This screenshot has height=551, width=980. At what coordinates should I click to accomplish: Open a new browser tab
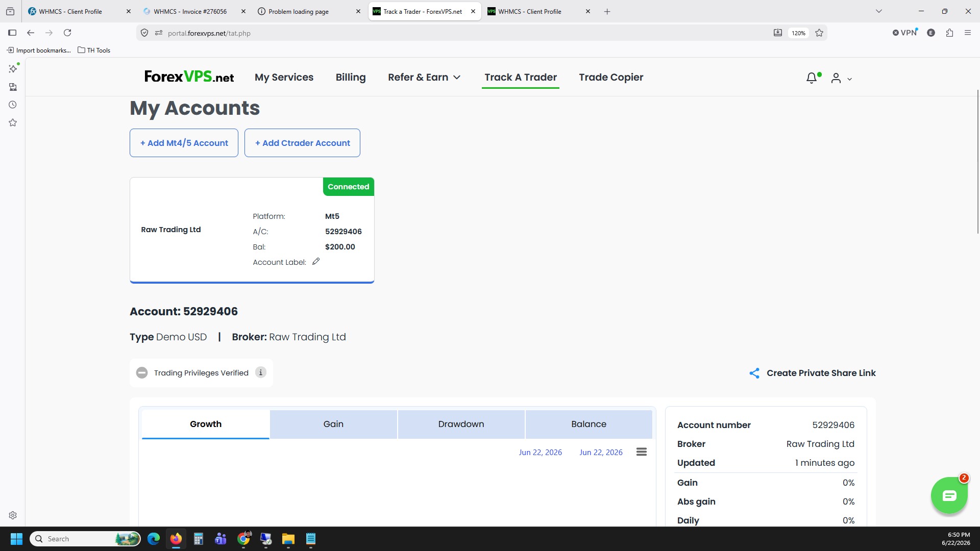[607, 11]
